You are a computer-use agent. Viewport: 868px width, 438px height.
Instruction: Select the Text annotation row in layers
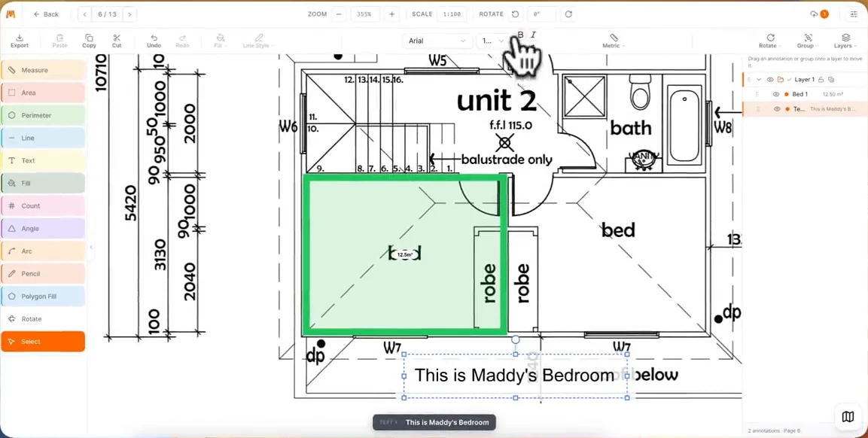(805, 109)
